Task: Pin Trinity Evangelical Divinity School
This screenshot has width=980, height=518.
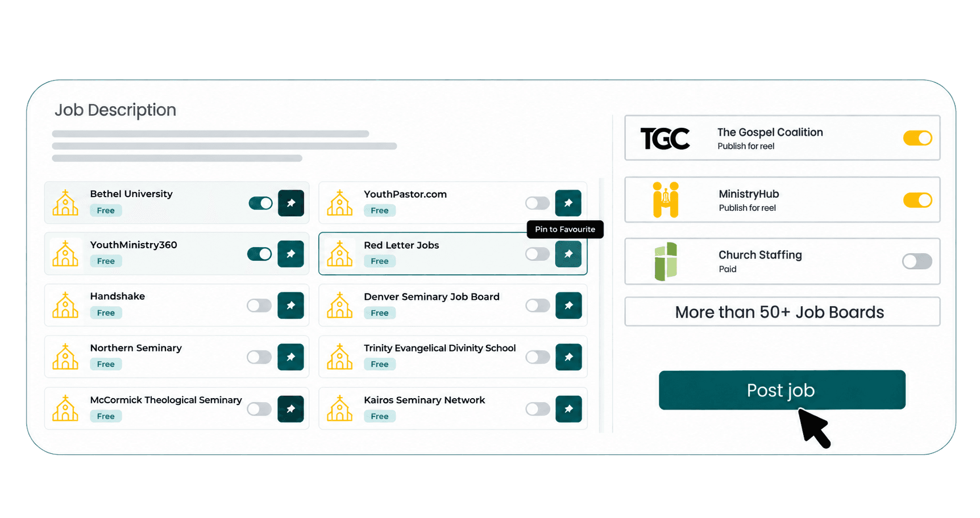Action: point(568,357)
